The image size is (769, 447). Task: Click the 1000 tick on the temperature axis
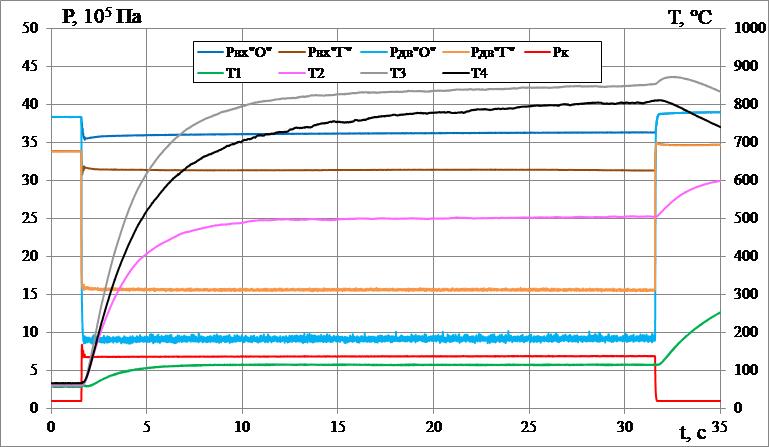point(747,28)
